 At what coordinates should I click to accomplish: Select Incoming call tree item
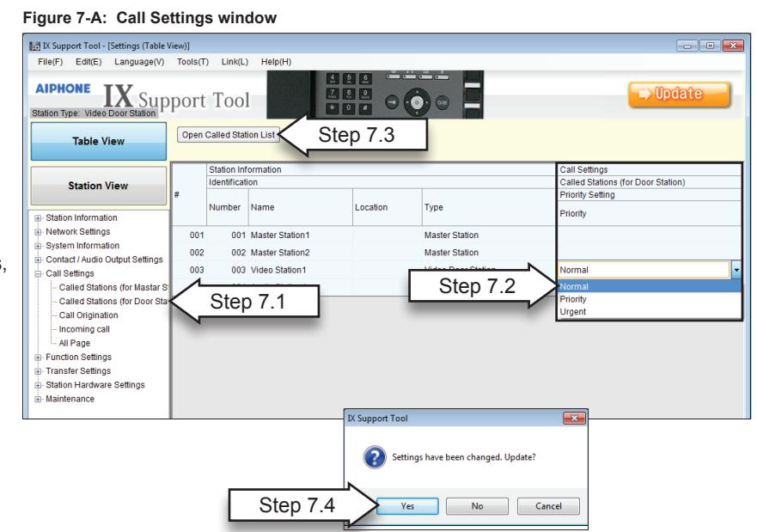[x=84, y=329]
